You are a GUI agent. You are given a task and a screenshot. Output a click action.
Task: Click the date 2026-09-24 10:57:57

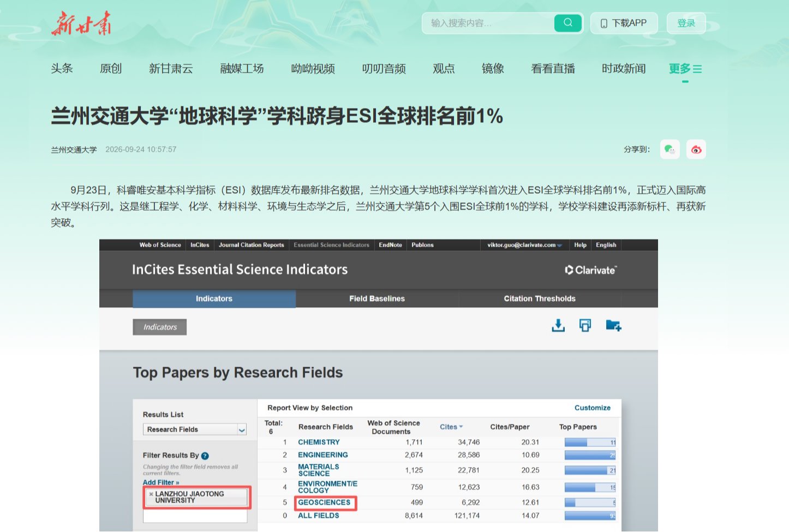tap(141, 150)
